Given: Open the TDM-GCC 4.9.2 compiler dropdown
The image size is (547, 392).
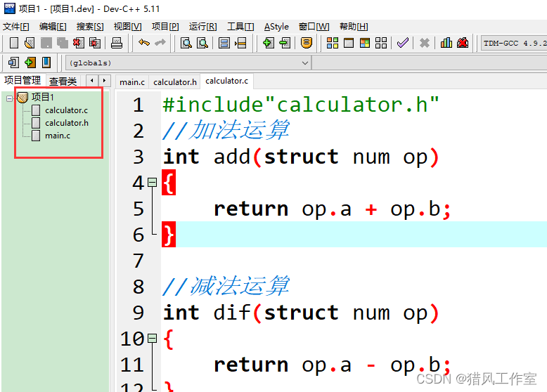Looking at the screenshot, I should pyautogui.click(x=513, y=44).
